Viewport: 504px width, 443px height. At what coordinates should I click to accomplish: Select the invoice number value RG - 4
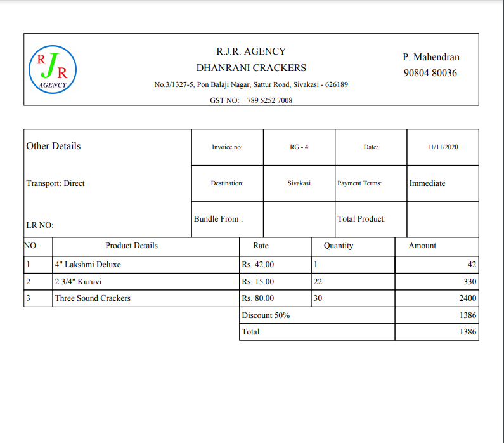click(299, 147)
